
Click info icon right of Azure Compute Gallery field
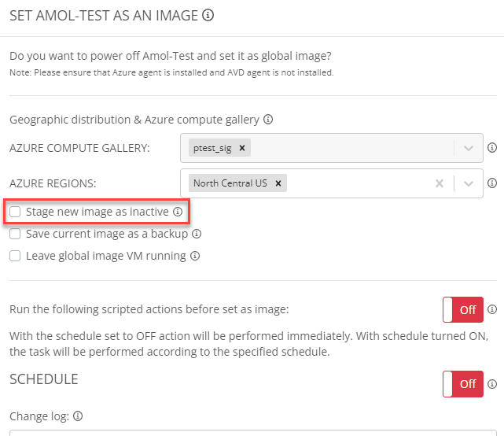492,148
